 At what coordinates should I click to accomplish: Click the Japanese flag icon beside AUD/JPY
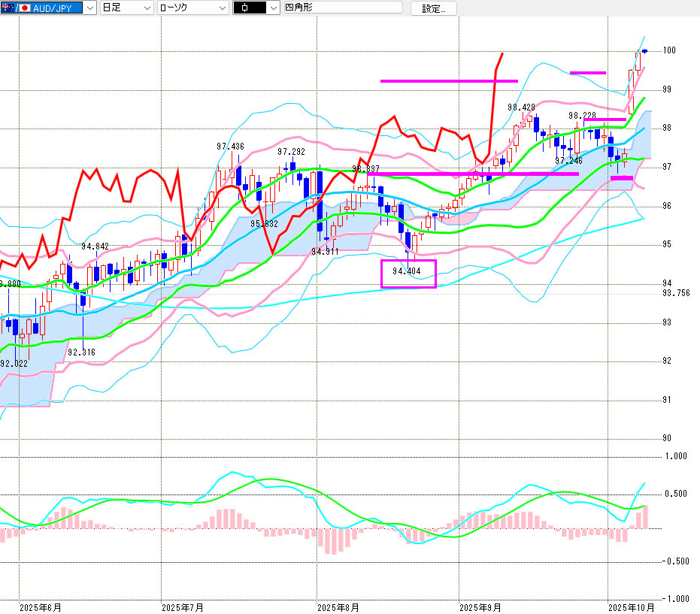point(24,8)
